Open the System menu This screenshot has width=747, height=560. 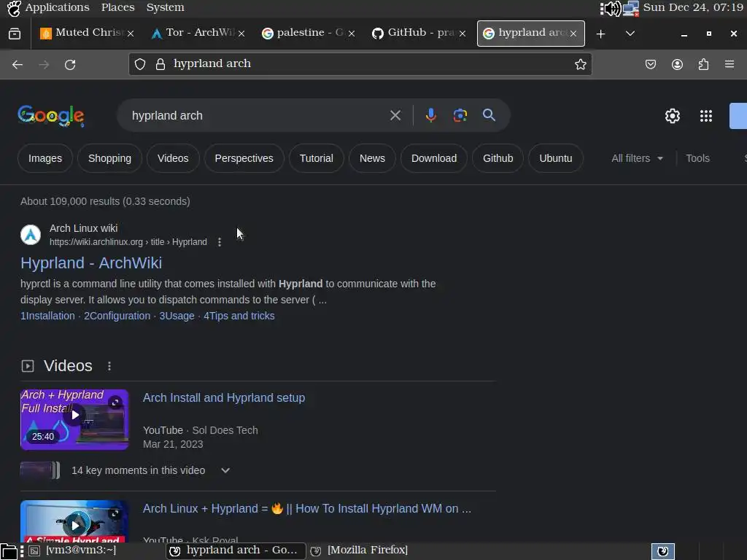coord(165,7)
